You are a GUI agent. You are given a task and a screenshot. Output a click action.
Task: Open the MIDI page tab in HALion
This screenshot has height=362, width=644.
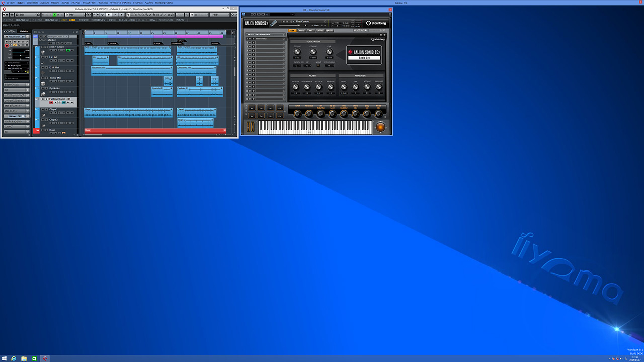[301, 30]
